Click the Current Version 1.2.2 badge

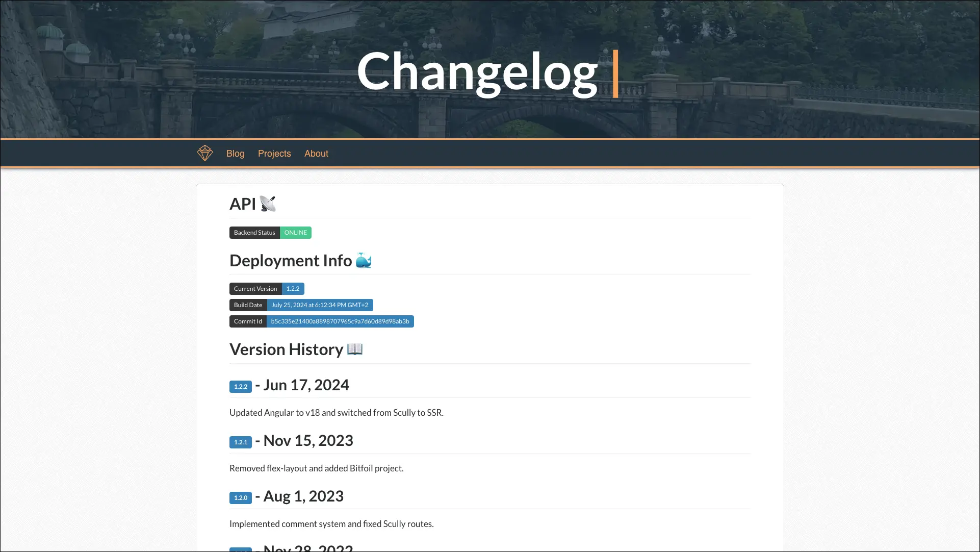pos(293,289)
